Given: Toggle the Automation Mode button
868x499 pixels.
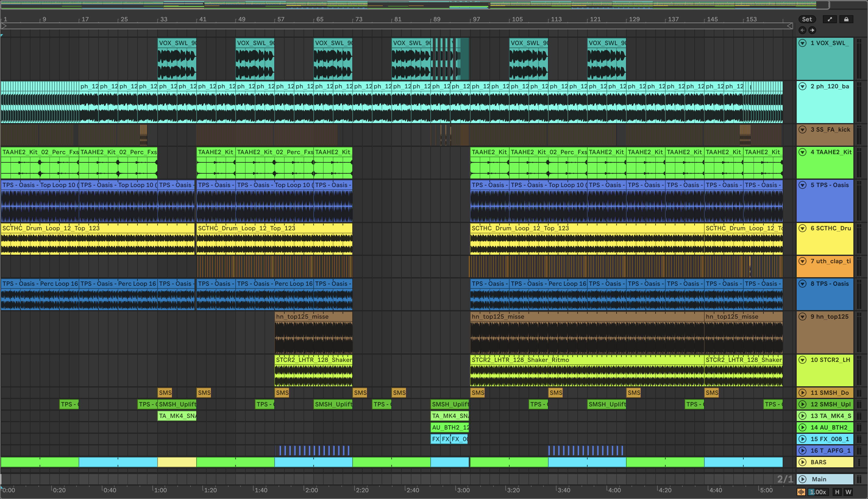Looking at the screenshot, I should (x=829, y=19).
